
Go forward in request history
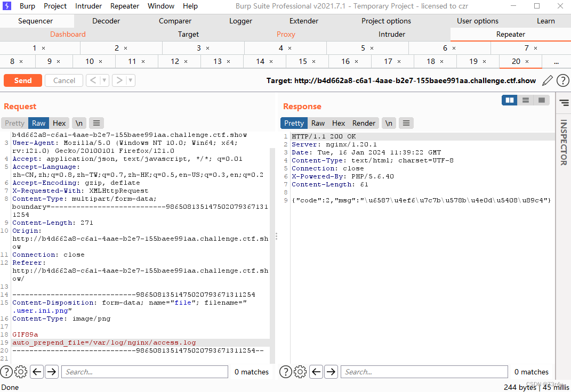pyautogui.click(x=119, y=80)
